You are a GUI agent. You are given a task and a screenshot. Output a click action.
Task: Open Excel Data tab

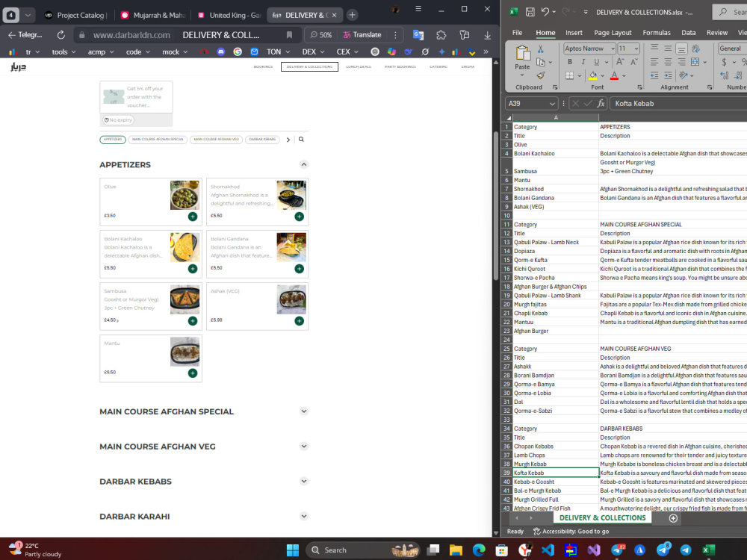[688, 33]
